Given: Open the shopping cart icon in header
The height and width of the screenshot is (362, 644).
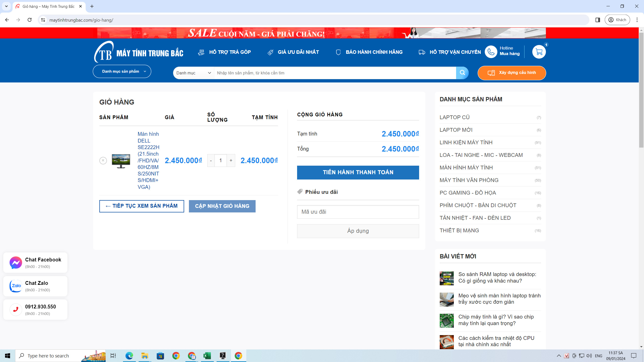Looking at the screenshot, I should (539, 52).
